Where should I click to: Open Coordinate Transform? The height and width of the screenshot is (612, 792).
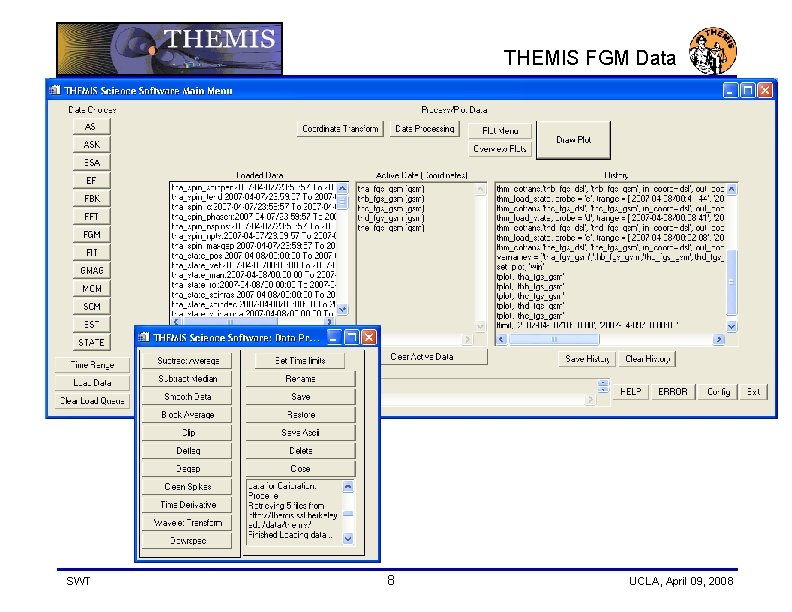[x=340, y=129]
